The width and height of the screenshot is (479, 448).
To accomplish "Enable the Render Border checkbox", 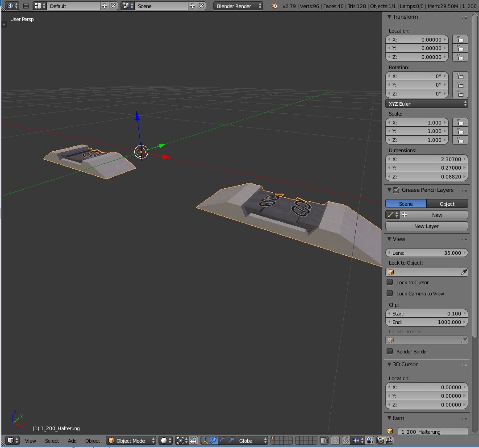I will tap(390, 352).
